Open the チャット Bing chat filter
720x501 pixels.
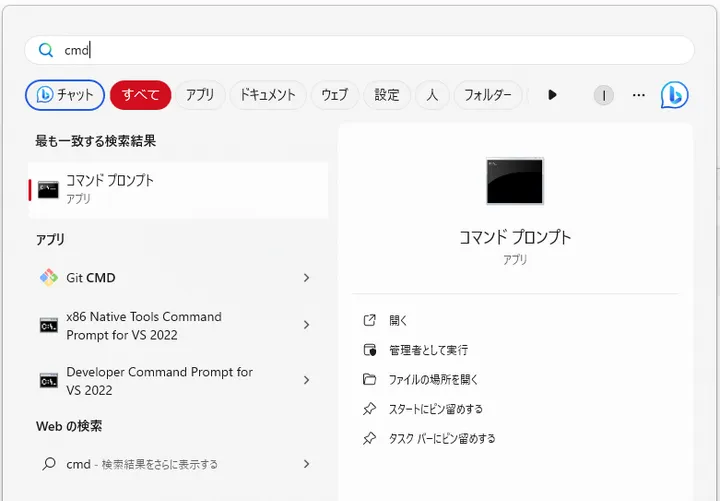pos(65,95)
